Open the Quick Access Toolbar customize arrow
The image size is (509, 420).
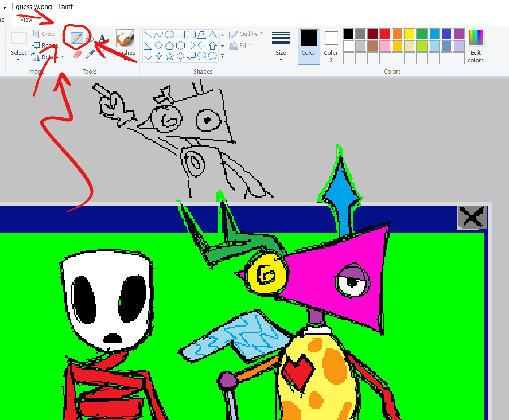pos(4,7)
